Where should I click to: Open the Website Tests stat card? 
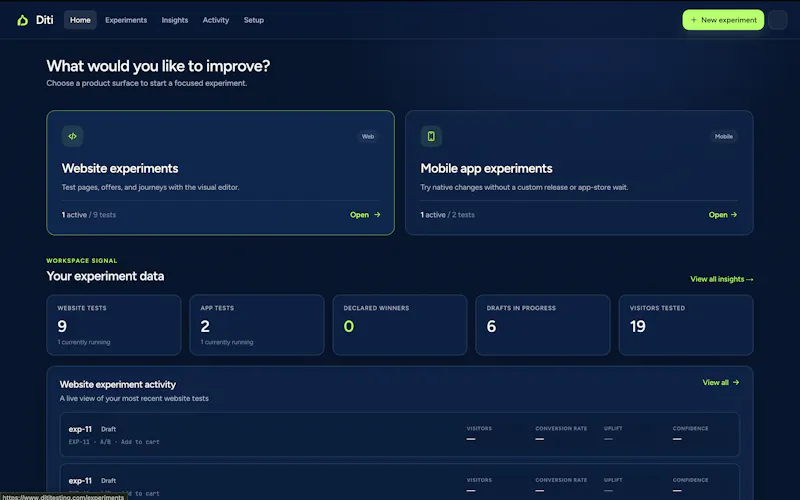tap(114, 325)
